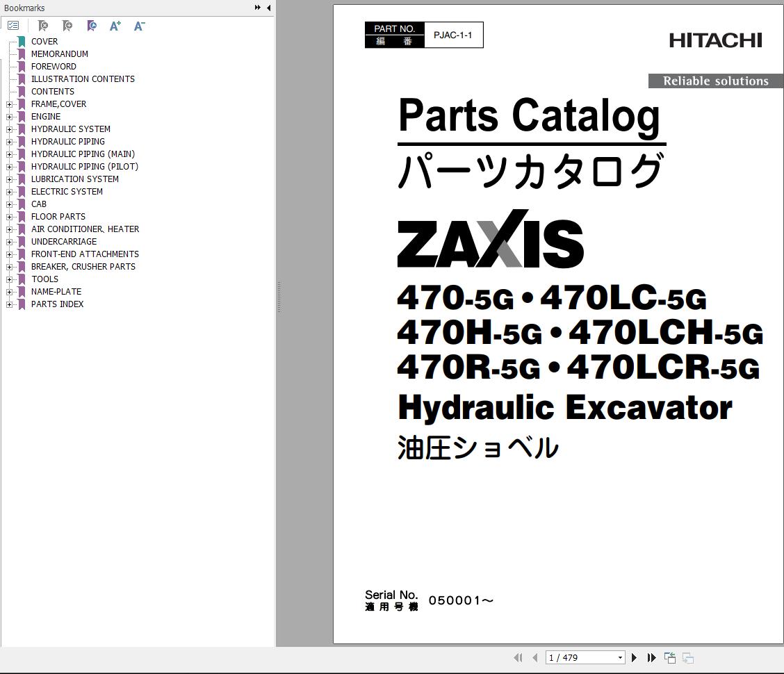784x674 pixels.
Task: Click the Hydraulic Excavator title text
Action: coord(565,408)
